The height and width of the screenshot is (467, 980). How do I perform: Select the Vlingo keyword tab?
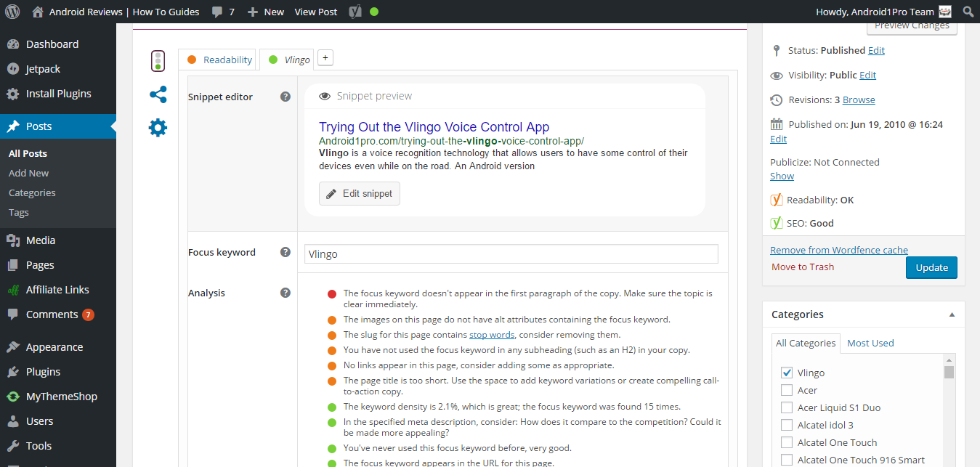pos(286,60)
